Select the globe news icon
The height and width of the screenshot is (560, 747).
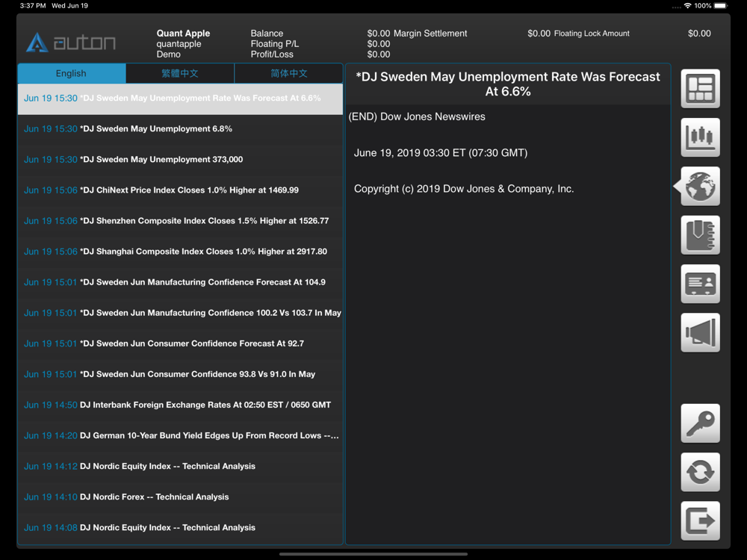point(700,186)
